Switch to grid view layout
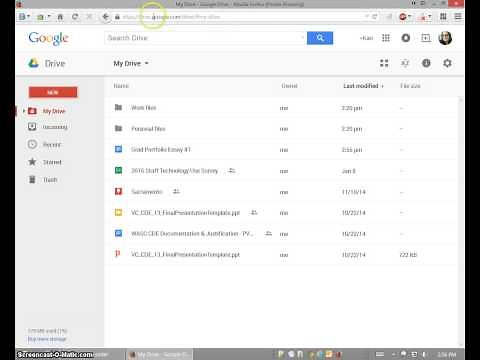 click(384, 63)
